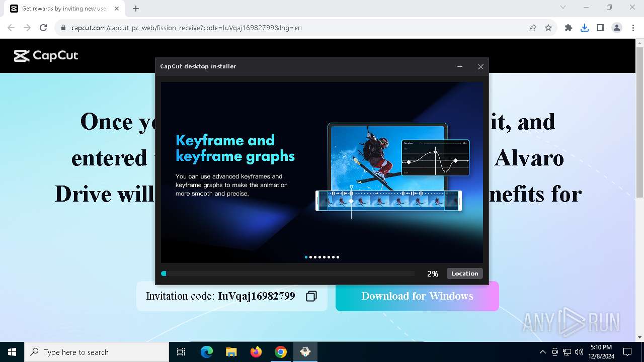Select the last slideshow dot indicator
The height and width of the screenshot is (362, 644).
coord(338,257)
